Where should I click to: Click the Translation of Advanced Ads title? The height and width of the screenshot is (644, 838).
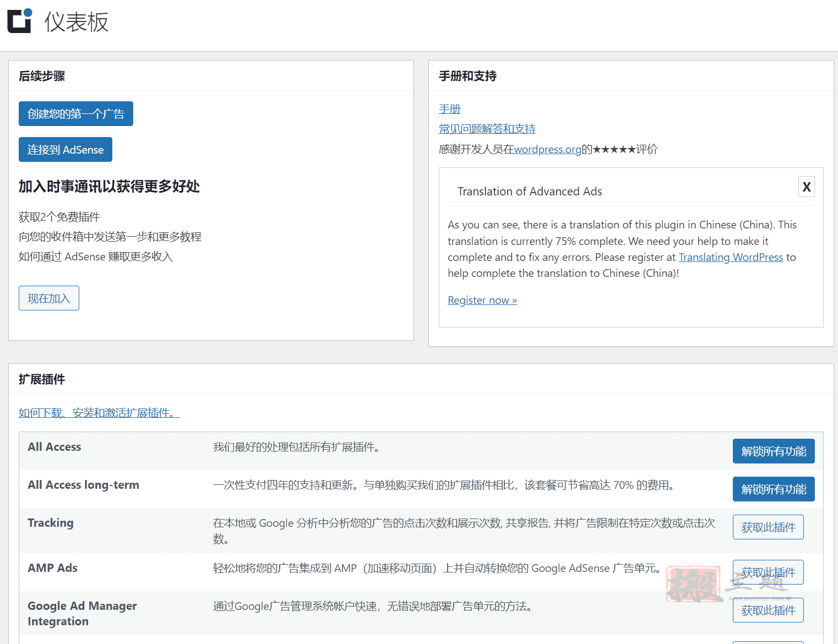coord(530,191)
